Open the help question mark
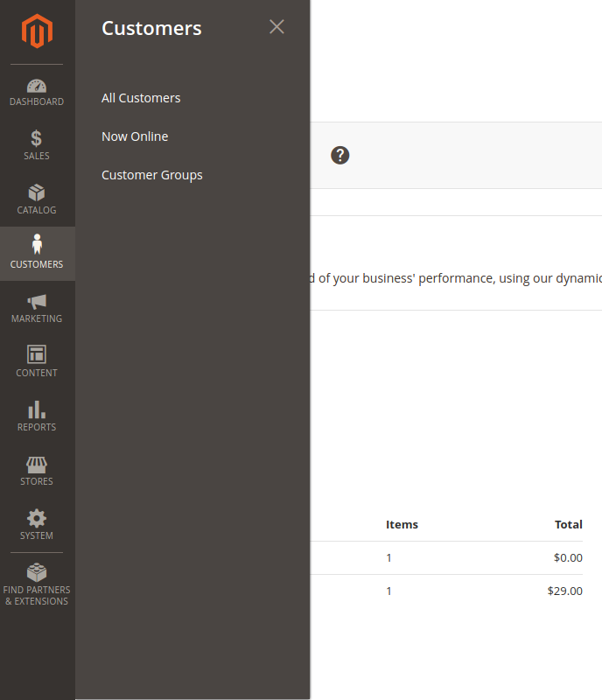The height and width of the screenshot is (700, 602). tap(339, 155)
